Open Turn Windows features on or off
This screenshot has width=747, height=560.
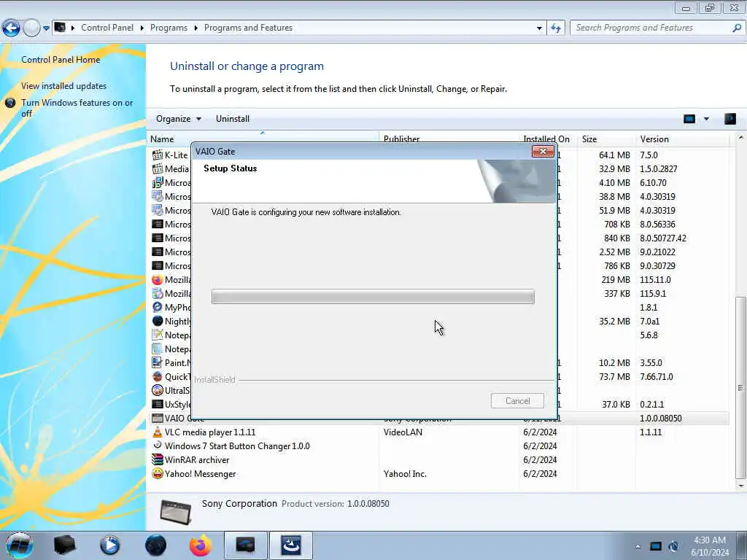[x=77, y=108]
